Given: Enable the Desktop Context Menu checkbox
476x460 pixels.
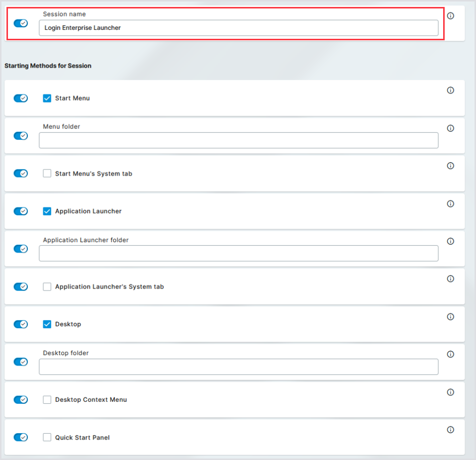Looking at the screenshot, I should pos(47,400).
